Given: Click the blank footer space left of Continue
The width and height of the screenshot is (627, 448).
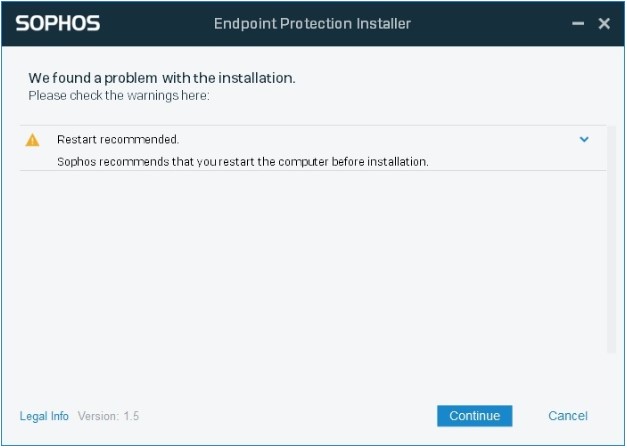Looking at the screenshot, I should [x=290, y=416].
